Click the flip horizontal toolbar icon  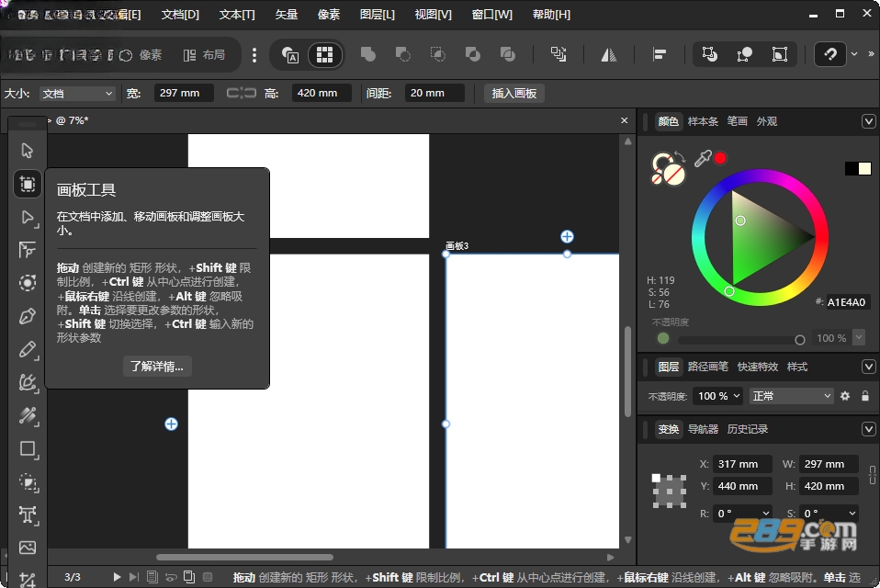pos(609,54)
